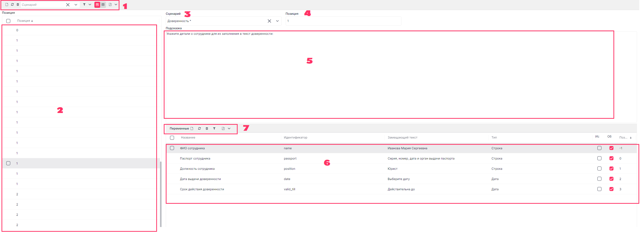Click the Об column header
This screenshot has width=644, height=234.
609,136
